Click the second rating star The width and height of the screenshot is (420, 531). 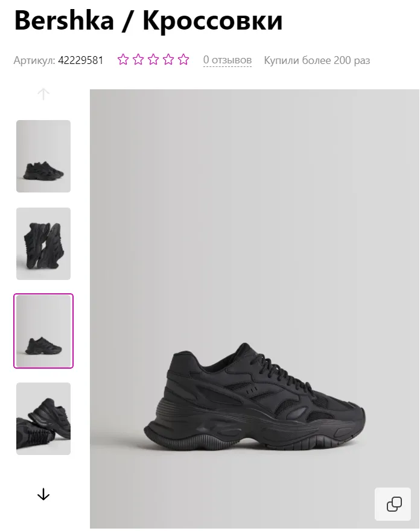coord(138,60)
